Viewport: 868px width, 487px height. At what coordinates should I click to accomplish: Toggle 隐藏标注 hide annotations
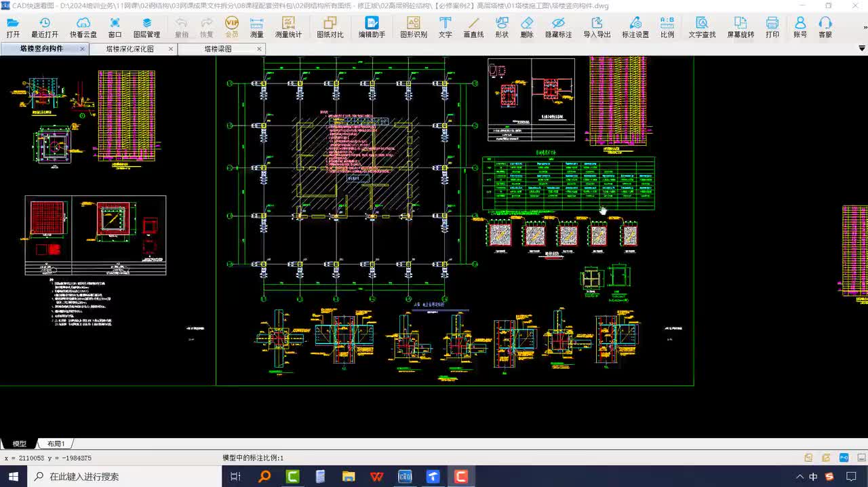[558, 27]
